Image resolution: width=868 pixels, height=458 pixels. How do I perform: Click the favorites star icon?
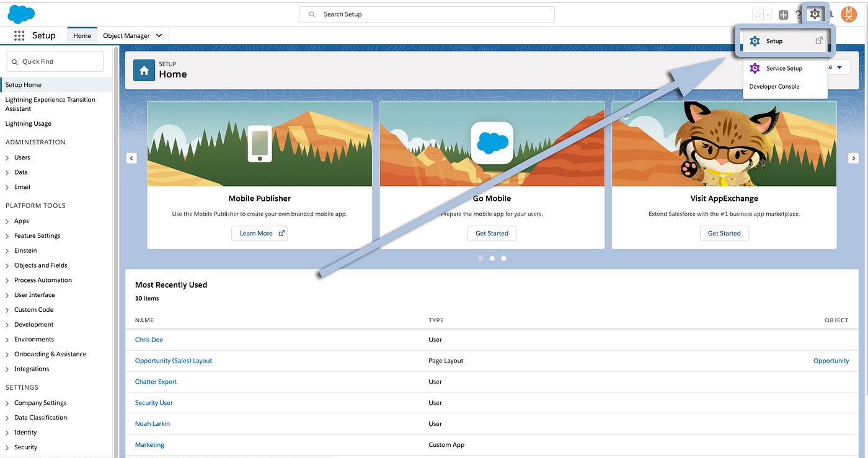[758, 14]
